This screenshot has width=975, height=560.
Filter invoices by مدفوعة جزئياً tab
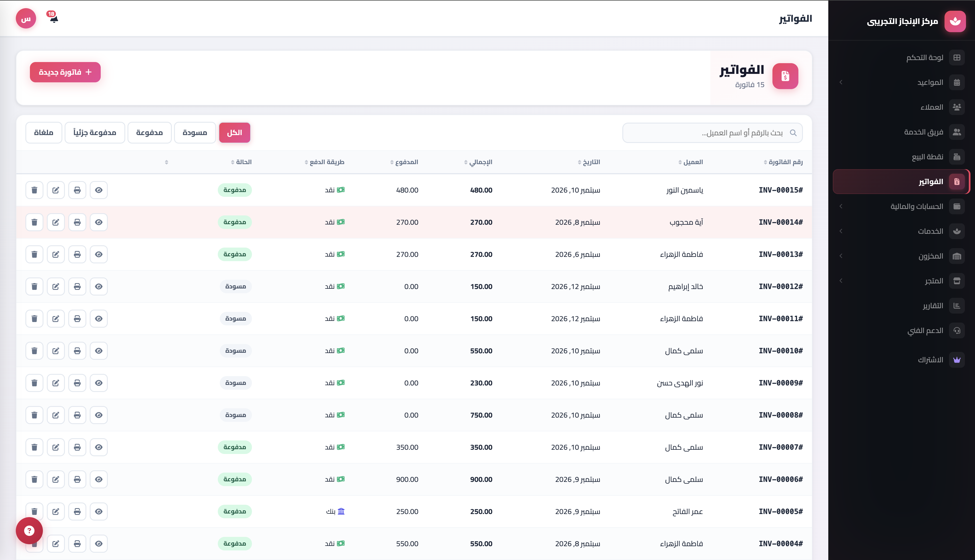[95, 133]
